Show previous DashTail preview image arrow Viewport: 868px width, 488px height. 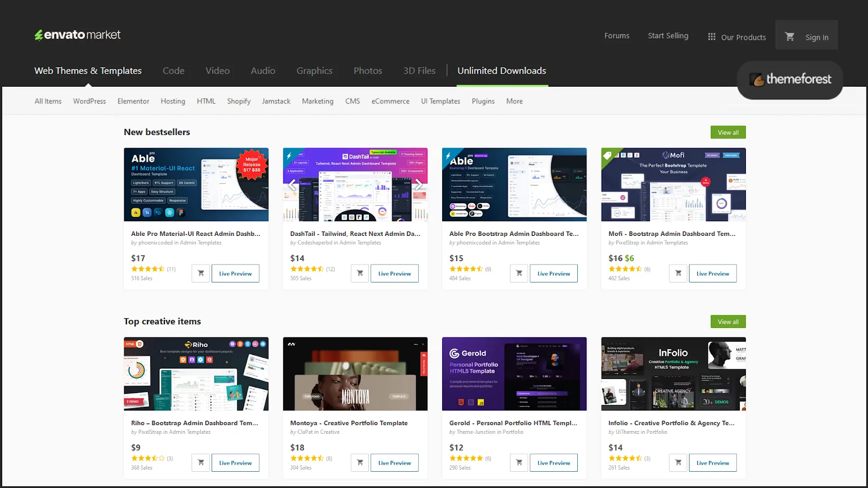coord(292,185)
